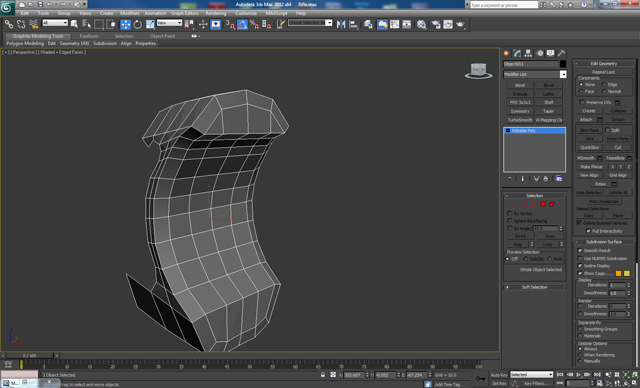Activate the Bind to Space Warp tool
Image resolution: width=640 pixels, height=388 pixels.
[x=33, y=24]
